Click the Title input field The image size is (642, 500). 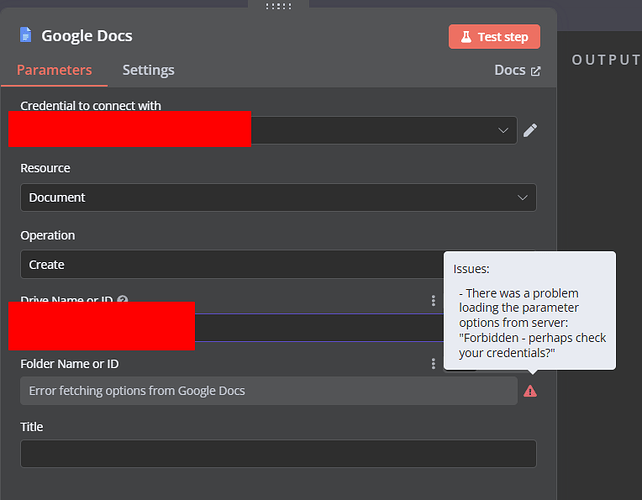[278, 454]
